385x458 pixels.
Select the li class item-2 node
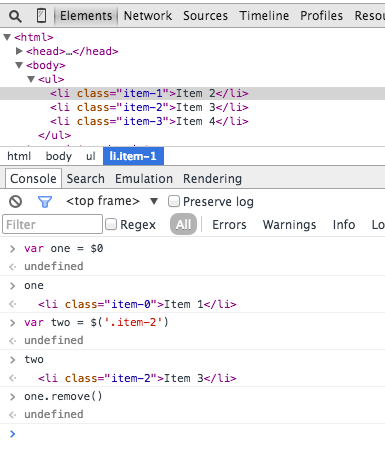(x=149, y=107)
